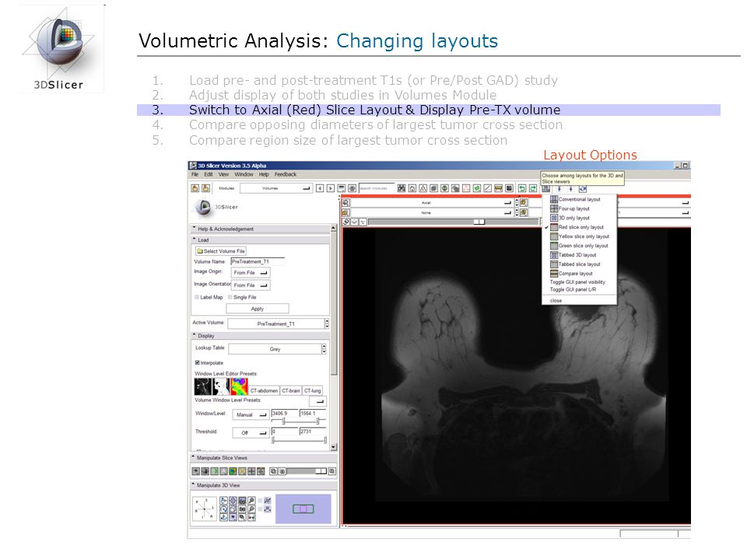747x560 pixels.
Task: Click the Threshold range slider
Action: point(299,439)
